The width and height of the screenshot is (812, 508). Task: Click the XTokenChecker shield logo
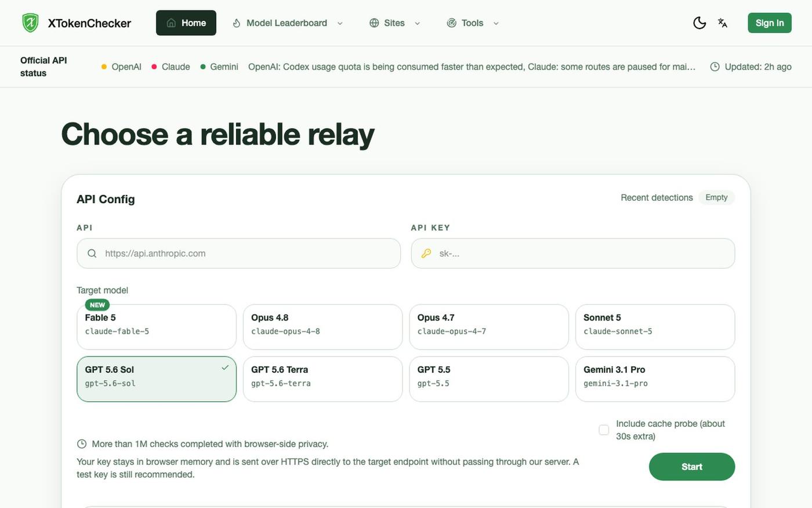point(30,23)
